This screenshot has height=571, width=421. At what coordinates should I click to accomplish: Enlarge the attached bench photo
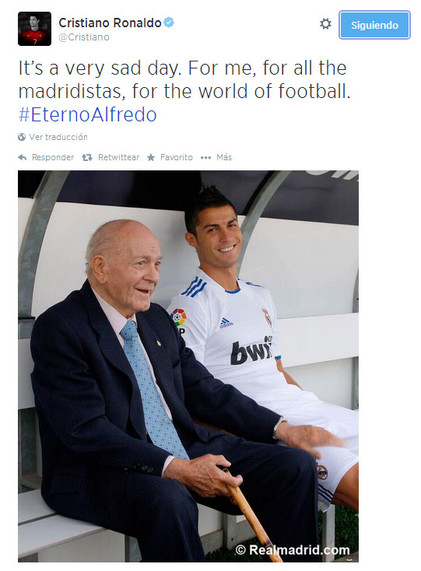[188, 366]
